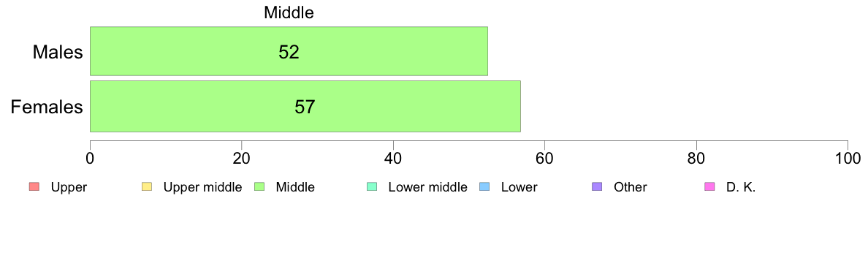This screenshot has width=868, height=269.
Task: Click the Upper legend color swatch
Action: point(34,187)
